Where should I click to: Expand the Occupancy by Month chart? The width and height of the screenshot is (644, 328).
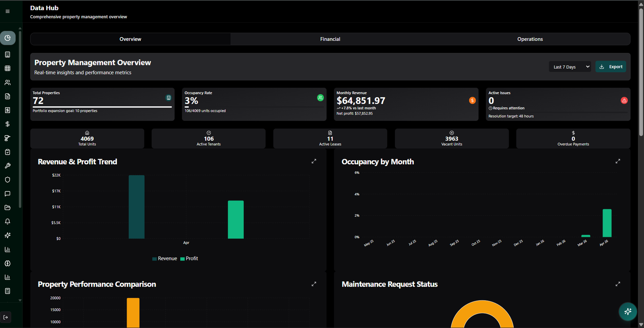point(618,161)
